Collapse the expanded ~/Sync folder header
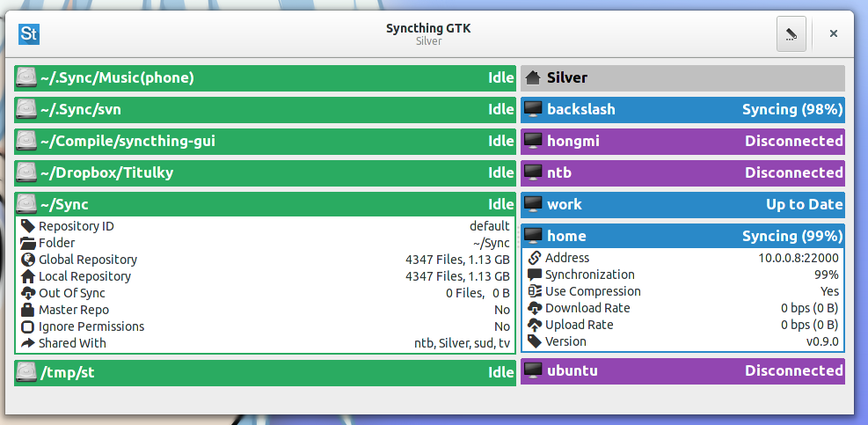The height and width of the screenshot is (425, 868). point(264,205)
